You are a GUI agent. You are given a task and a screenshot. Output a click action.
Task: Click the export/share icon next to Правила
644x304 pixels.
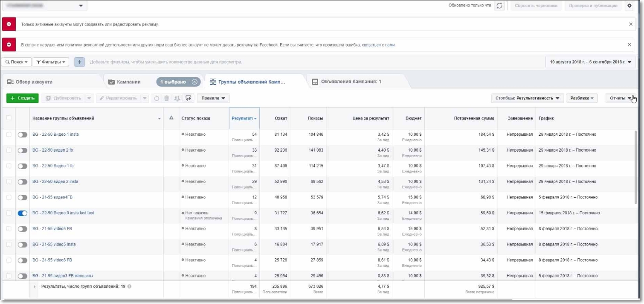[x=189, y=98]
